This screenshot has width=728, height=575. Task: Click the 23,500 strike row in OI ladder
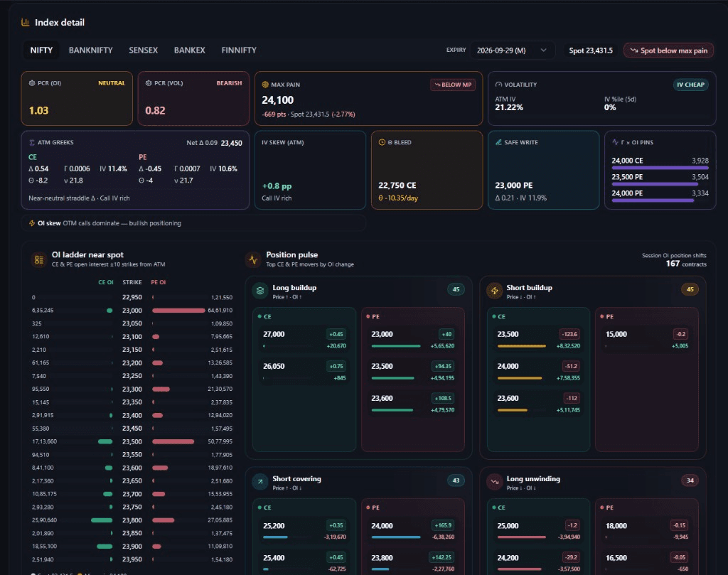point(132,441)
